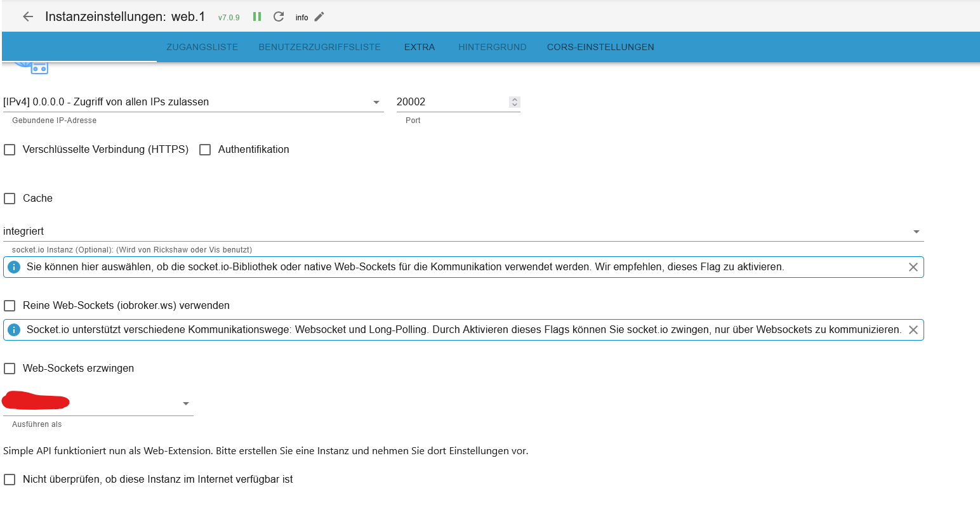Switch to the Zugangsliste tab
The width and height of the screenshot is (980, 510).
202,47
